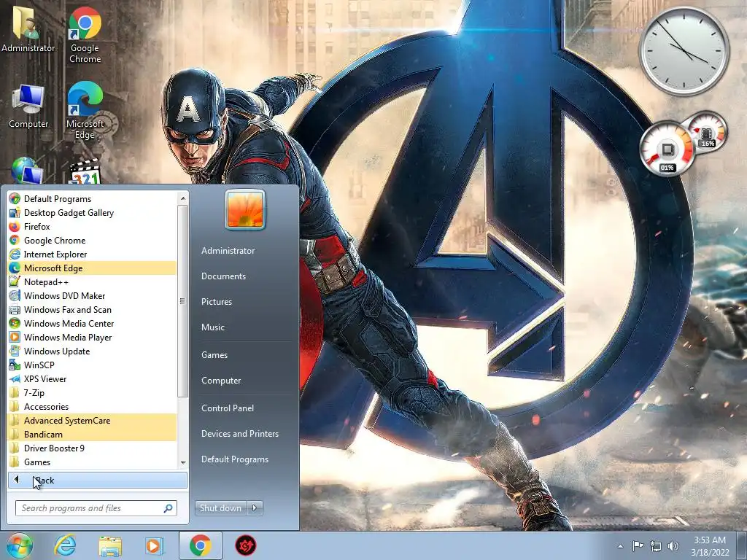This screenshot has height=560, width=747.
Task: Open the Action Center flag icon
Action: pyautogui.click(x=638, y=545)
